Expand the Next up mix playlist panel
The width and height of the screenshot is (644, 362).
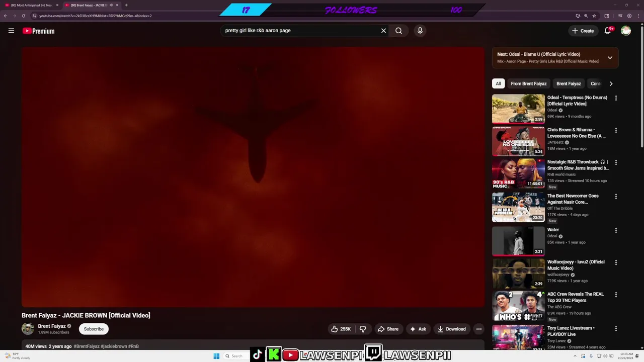(610, 58)
